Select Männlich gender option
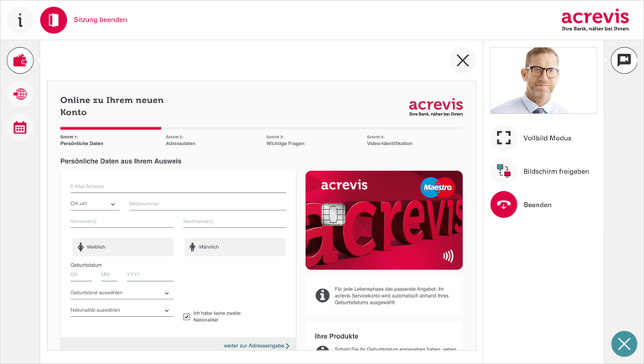This screenshot has height=364, width=644. pyautogui.click(x=235, y=247)
